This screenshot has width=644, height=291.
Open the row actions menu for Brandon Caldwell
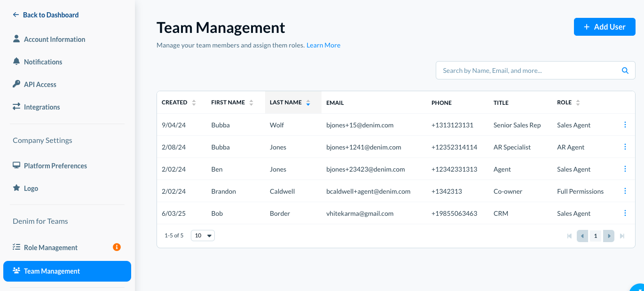[x=625, y=191]
